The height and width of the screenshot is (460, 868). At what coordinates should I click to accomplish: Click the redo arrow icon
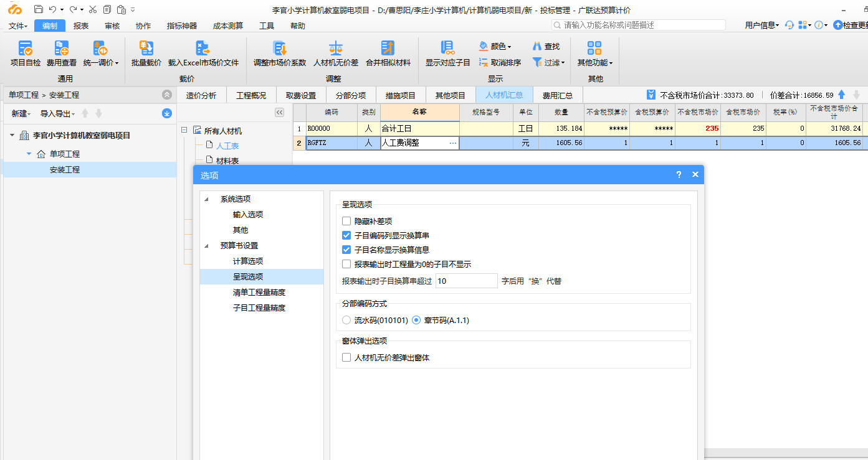74,9
